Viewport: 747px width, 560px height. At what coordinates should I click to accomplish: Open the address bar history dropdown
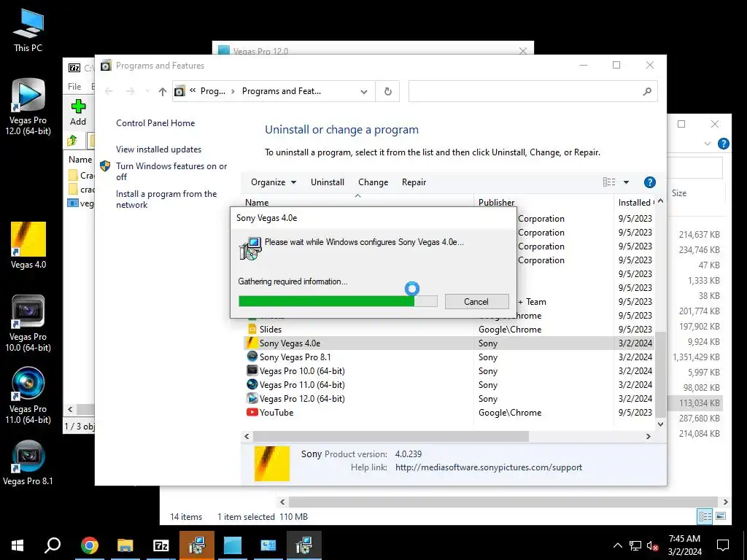[x=364, y=91]
